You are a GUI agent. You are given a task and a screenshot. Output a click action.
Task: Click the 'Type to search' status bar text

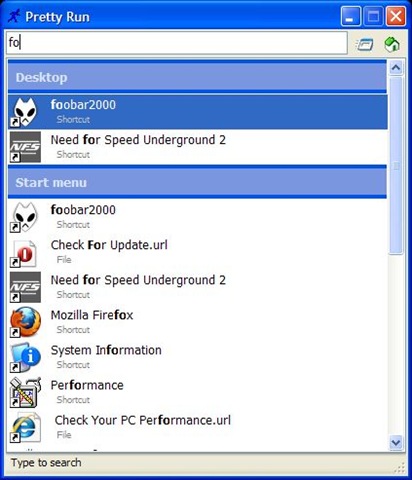click(46, 463)
